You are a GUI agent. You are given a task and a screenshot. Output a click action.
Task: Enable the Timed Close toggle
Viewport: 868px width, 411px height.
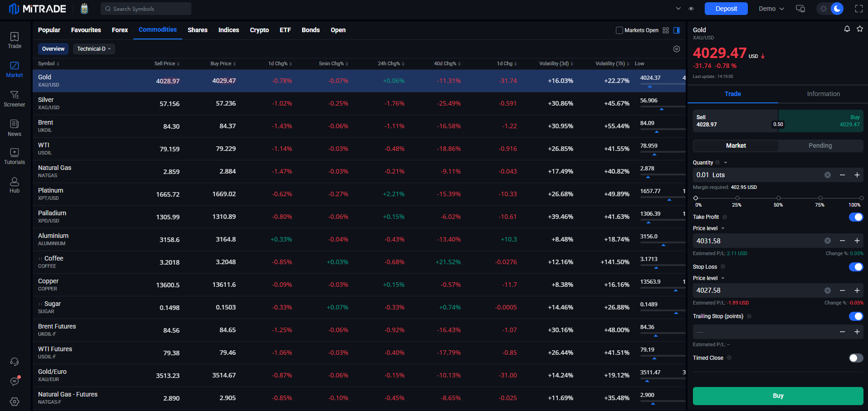pyautogui.click(x=856, y=358)
